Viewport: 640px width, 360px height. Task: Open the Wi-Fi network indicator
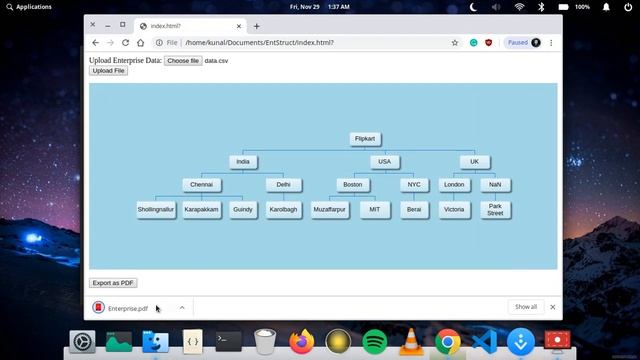(519, 7)
